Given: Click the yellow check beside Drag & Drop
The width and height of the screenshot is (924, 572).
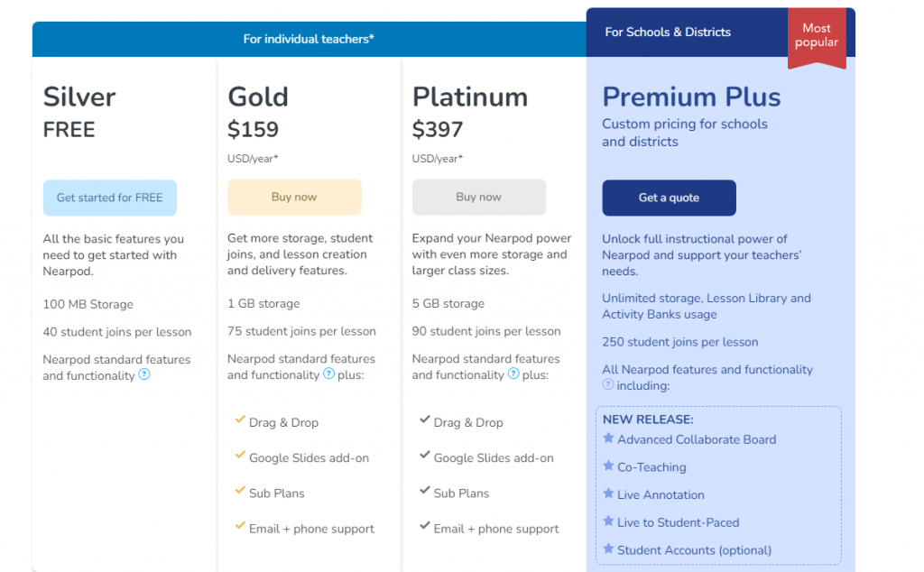Looking at the screenshot, I should (x=238, y=422).
